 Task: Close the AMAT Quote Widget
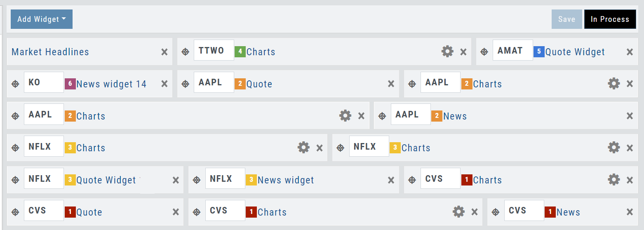[630, 52]
